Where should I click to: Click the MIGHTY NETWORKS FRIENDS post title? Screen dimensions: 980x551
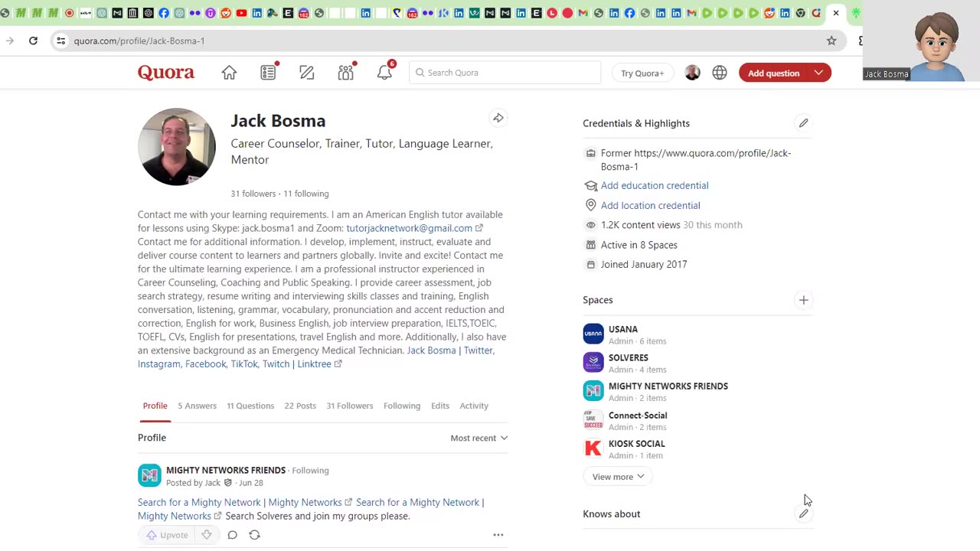[x=226, y=470]
